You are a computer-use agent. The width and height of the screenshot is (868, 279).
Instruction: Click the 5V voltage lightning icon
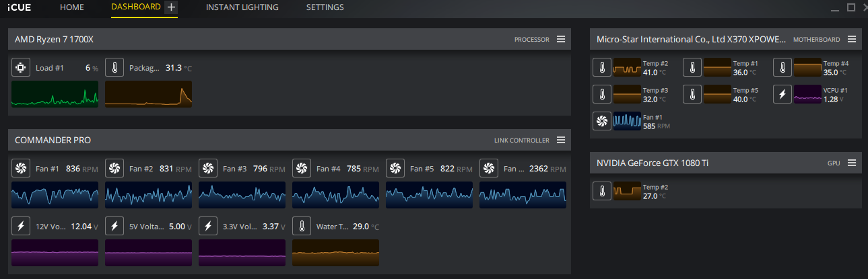[x=114, y=226]
